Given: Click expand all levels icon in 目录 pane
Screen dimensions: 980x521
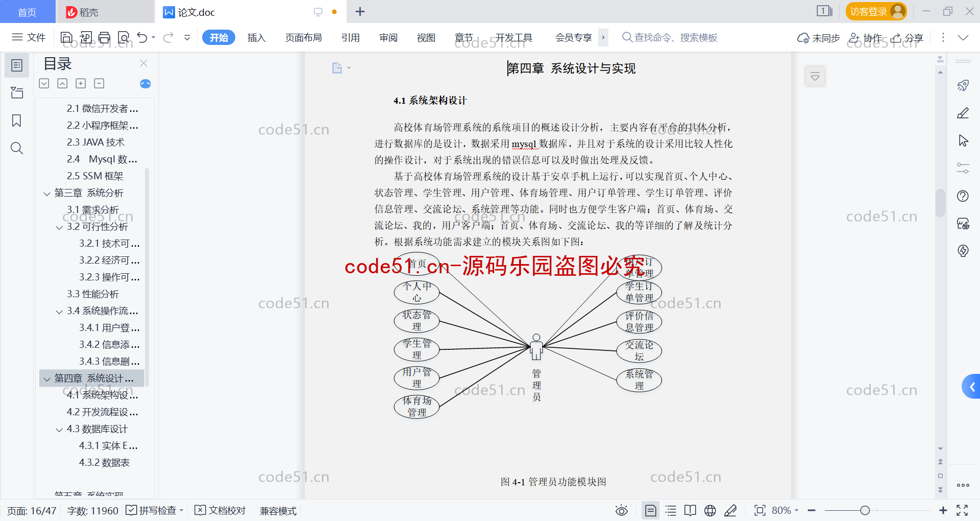Looking at the screenshot, I should click(44, 83).
